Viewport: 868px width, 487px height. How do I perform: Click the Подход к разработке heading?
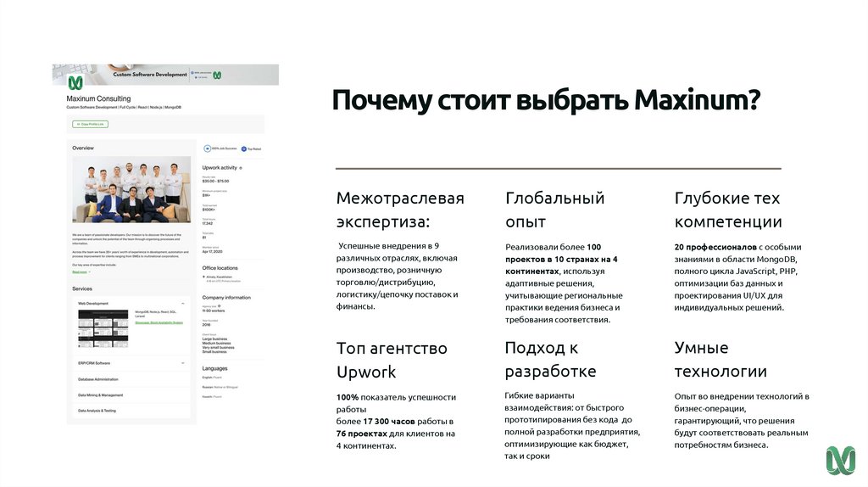coord(550,359)
